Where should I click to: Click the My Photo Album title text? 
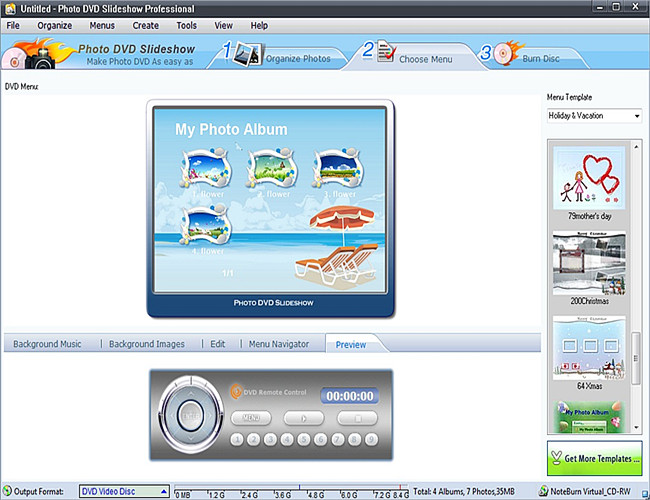[231, 129]
